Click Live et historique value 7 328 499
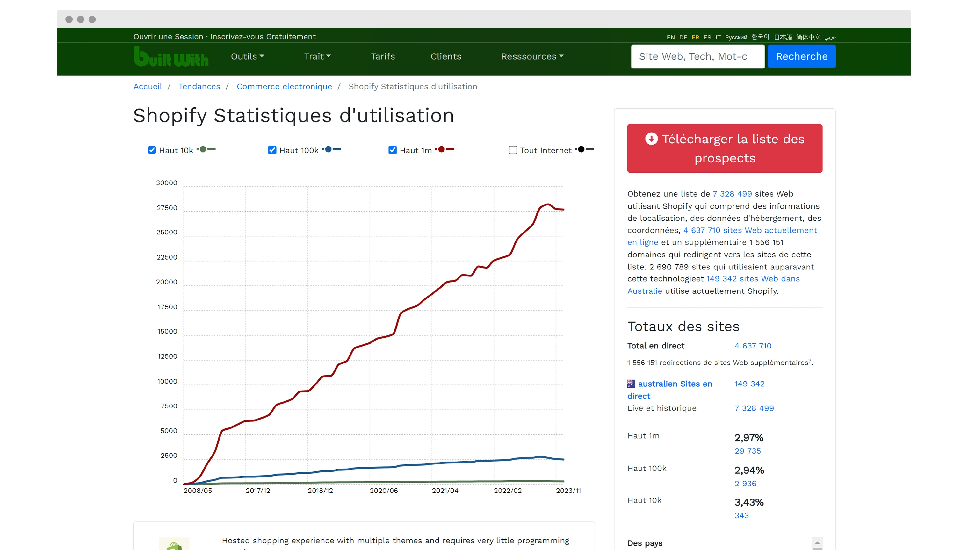The height and width of the screenshot is (560, 968). (x=754, y=408)
